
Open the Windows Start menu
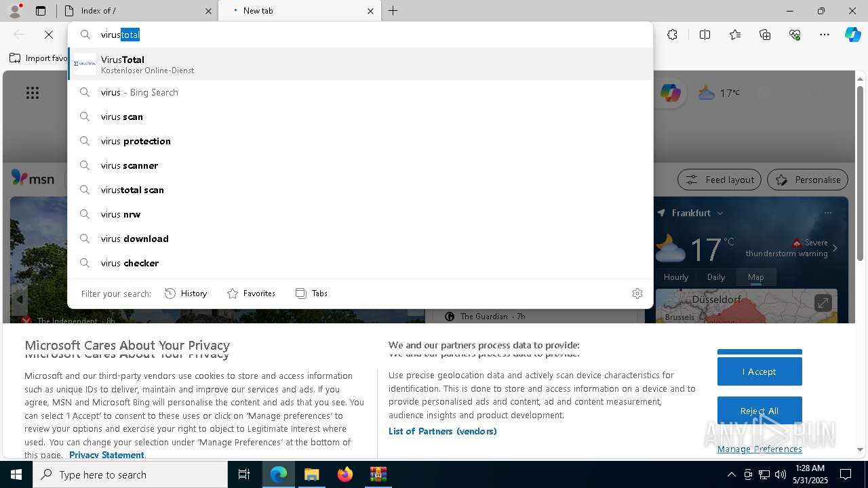pos(16,474)
